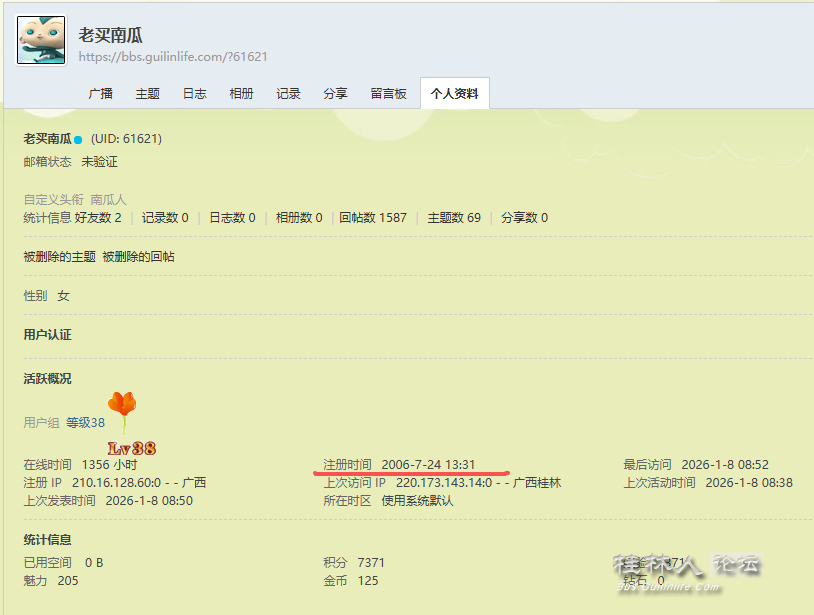View 被删除的回帖 deleted replies
814x615 pixels.
(x=138, y=256)
